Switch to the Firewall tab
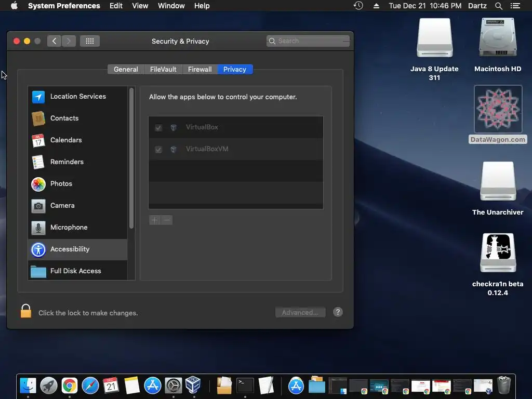The width and height of the screenshot is (532, 399). [x=200, y=69]
